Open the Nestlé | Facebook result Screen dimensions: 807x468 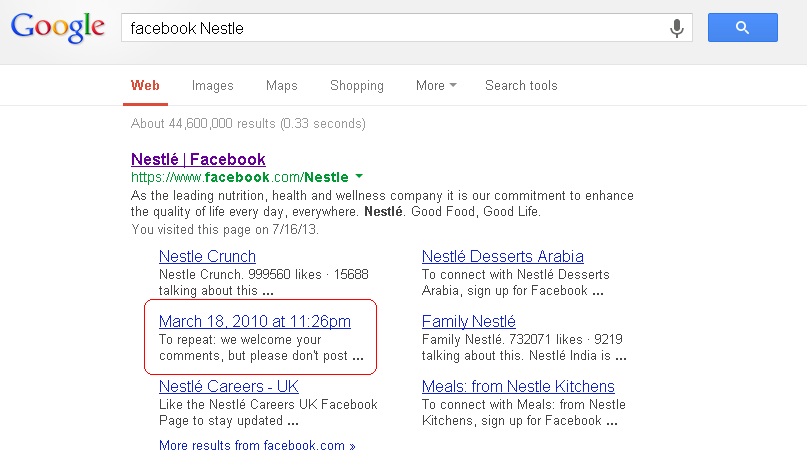point(198,159)
